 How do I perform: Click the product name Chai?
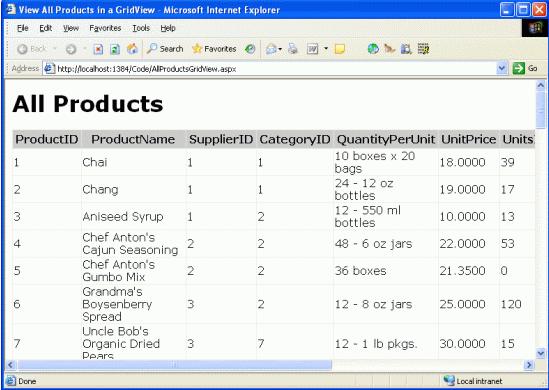point(95,162)
